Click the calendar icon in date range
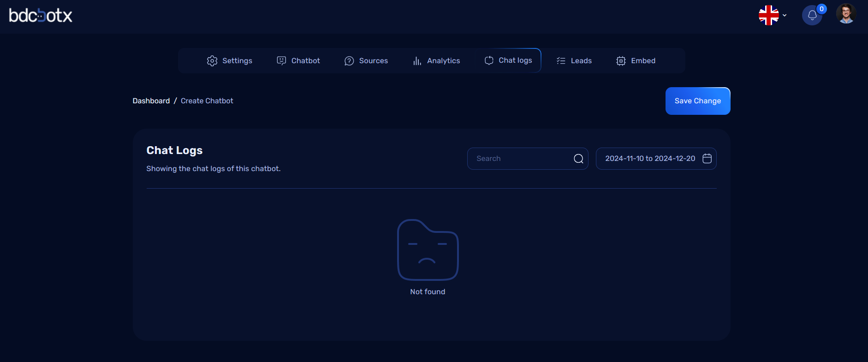 point(707,159)
